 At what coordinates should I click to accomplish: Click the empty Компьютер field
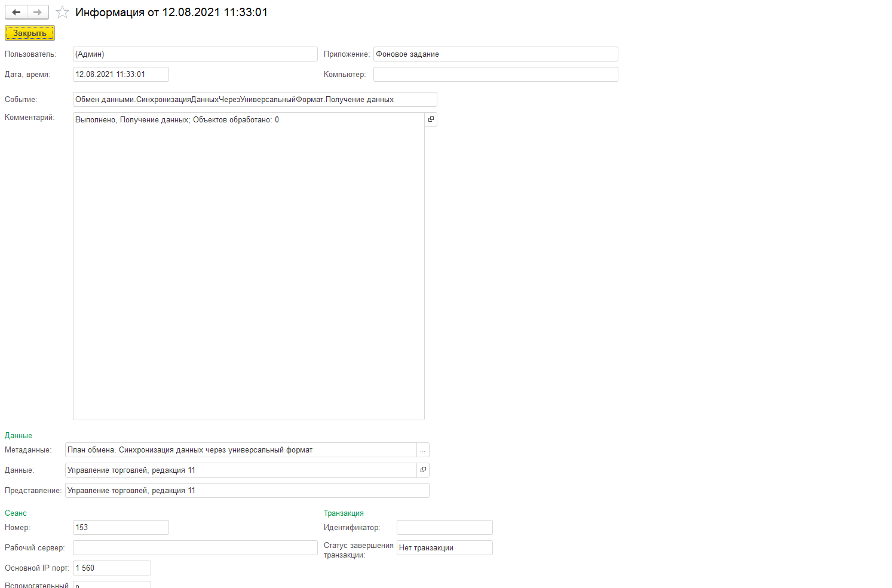495,75
